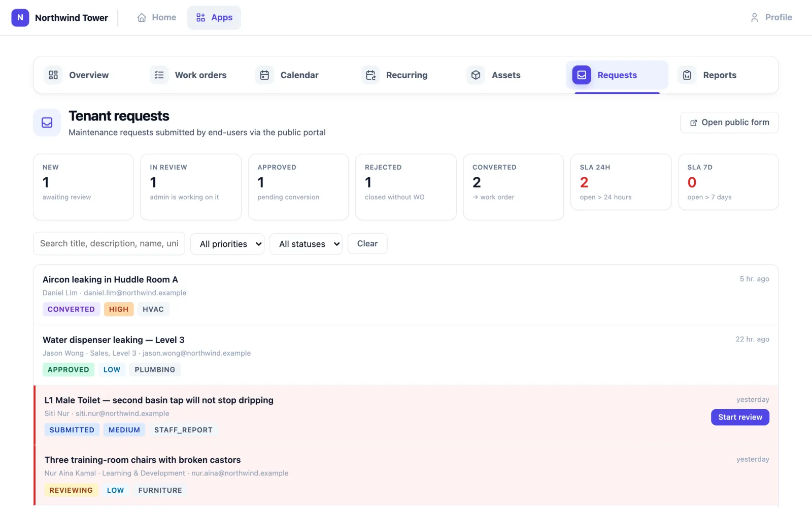This screenshot has height=508, width=812.
Task: Select the Converted stat card
Action: (x=514, y=187)
